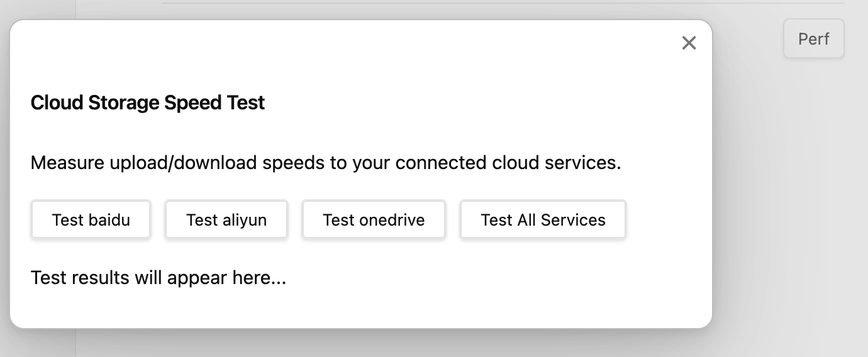The width and height of the screenshot is (868, 357).
Task: Check onedrive connection speed
Action: point(374,220)
